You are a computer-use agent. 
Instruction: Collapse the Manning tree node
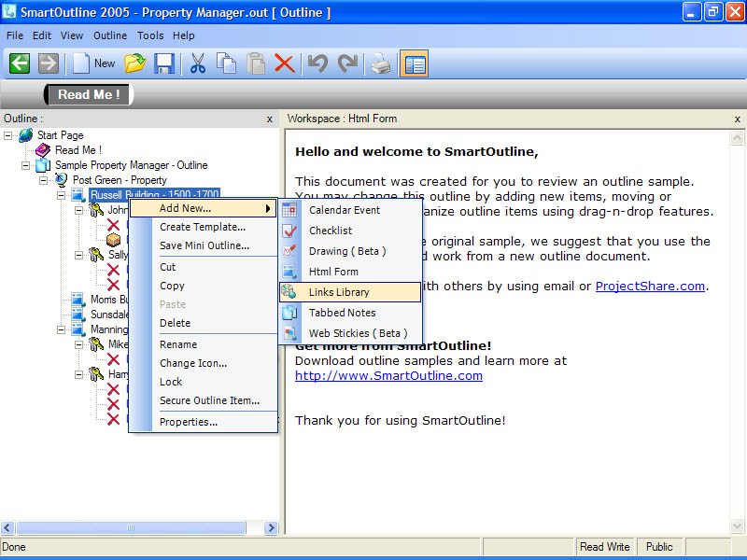coord(61,329)
